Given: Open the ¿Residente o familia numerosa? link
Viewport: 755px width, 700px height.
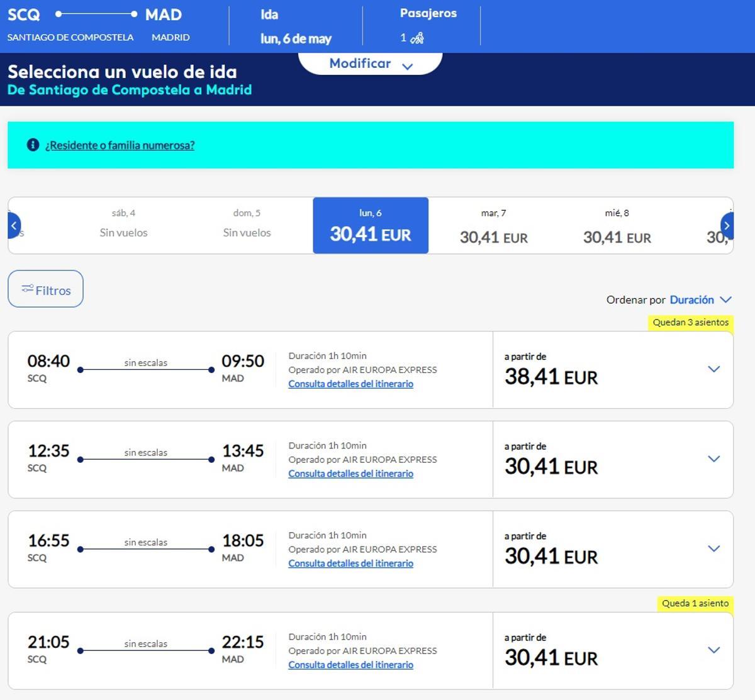Looking at the screenshot, I should 120,145.
